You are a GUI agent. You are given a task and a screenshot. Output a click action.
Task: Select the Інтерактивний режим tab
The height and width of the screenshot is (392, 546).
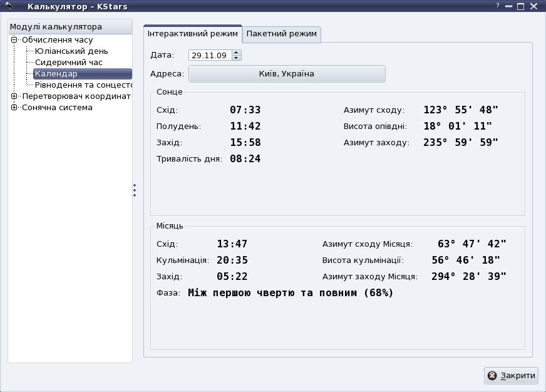pos(193,34)
